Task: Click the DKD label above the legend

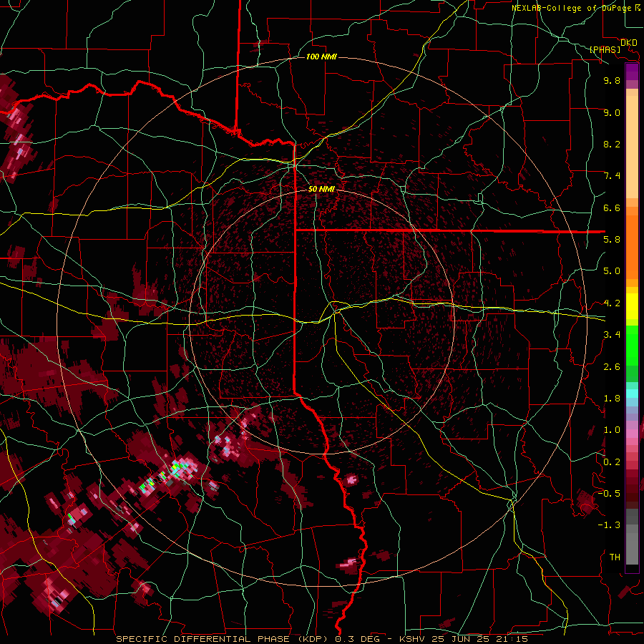Action: click(629, 43)
